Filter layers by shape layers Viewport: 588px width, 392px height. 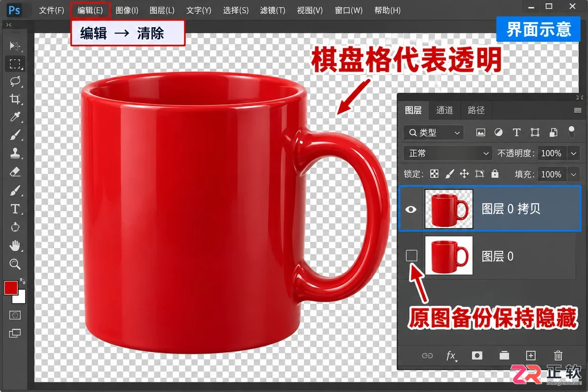point(535,133)
